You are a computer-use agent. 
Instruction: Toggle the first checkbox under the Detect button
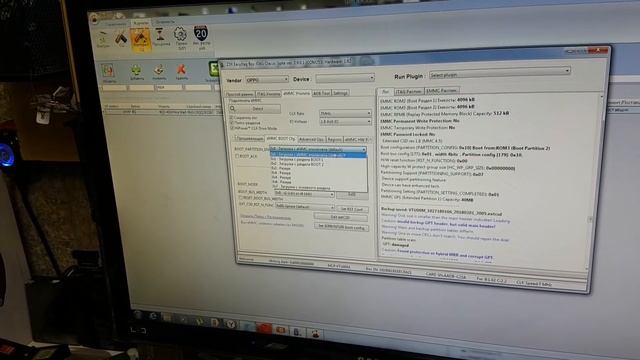point(231,118)
